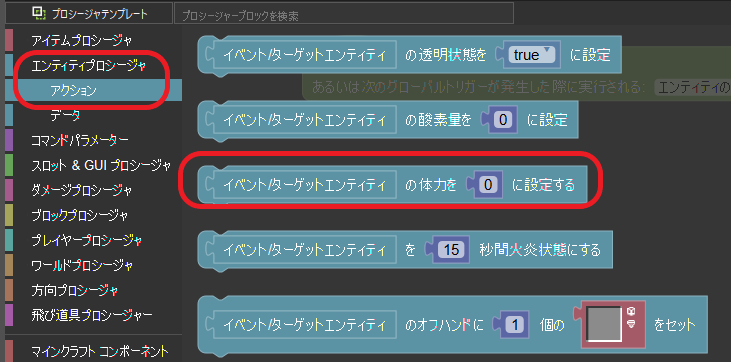The height and width of the screenshot is (362, 731).
Task: Select the アクション subcategory
Action: (73, 90)
